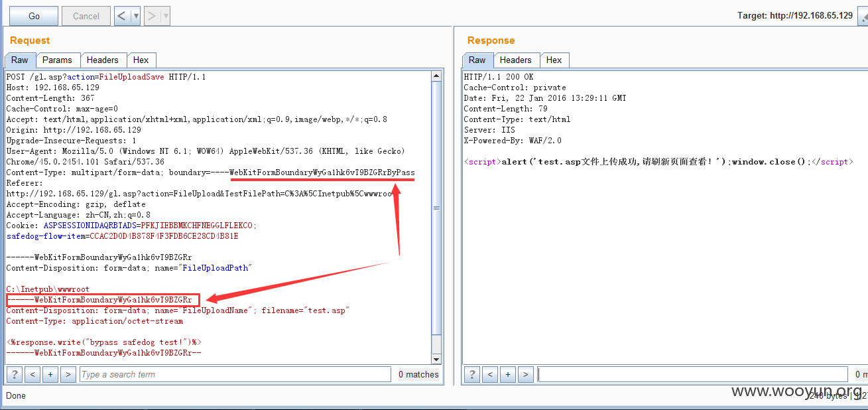Viewport: 868px width, 410px height.
Task: Open request search help question-mark button
Action: (14, 374)
